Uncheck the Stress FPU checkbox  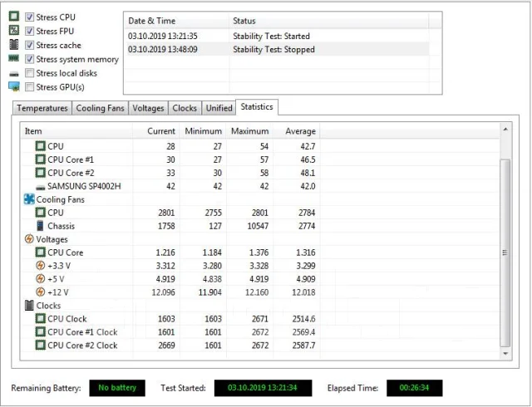click(x=30, y=31)
